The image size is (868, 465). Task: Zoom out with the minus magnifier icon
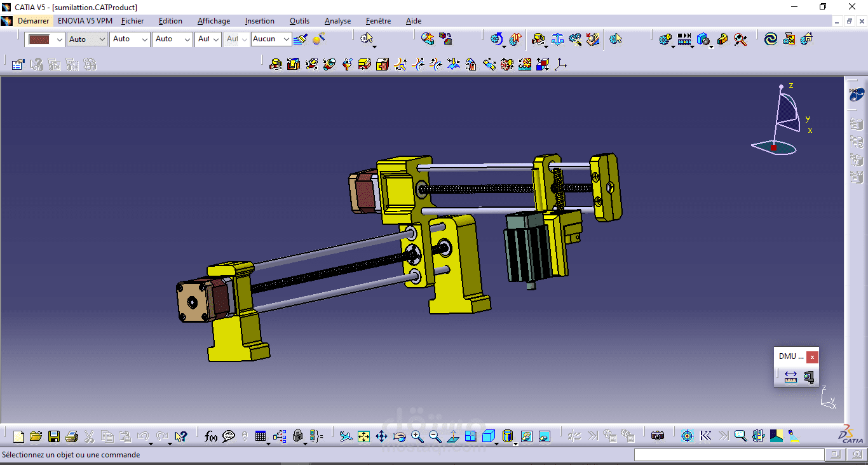click(435, 436)
